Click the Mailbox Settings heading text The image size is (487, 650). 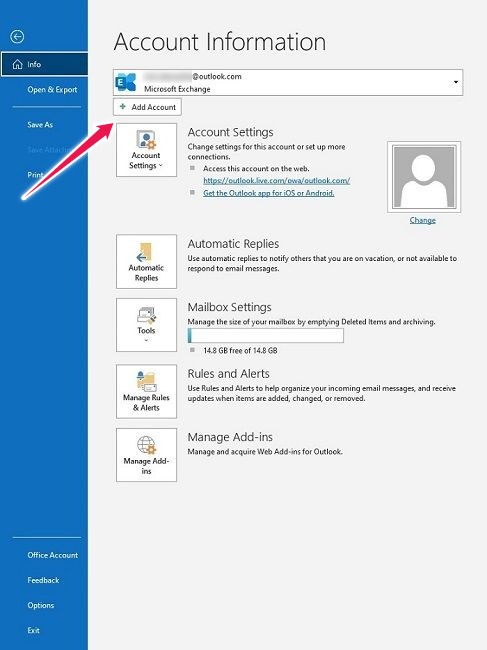230,307
